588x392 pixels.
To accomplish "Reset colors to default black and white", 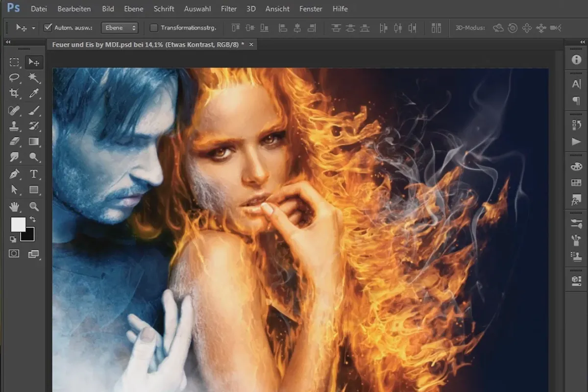I will [13, 239].
